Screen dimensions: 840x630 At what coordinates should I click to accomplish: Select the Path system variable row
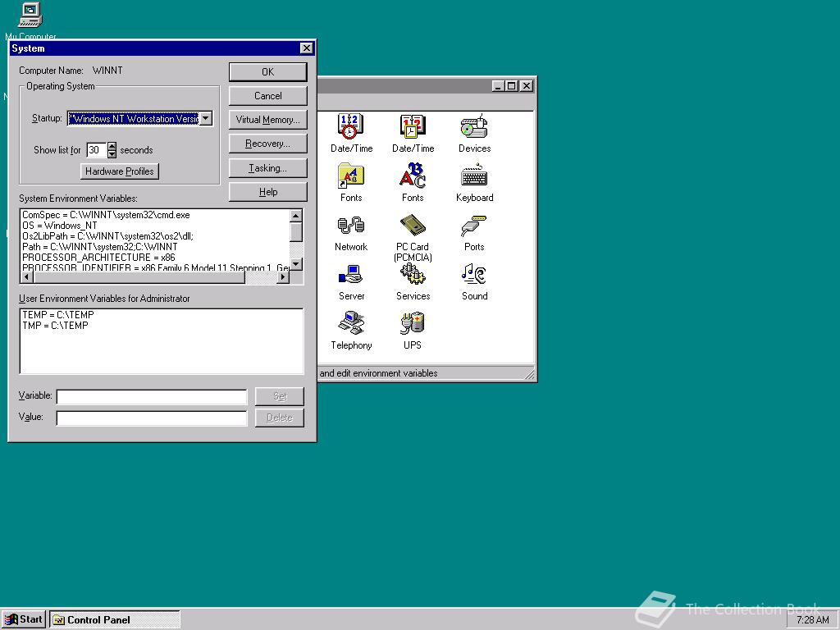155,247
